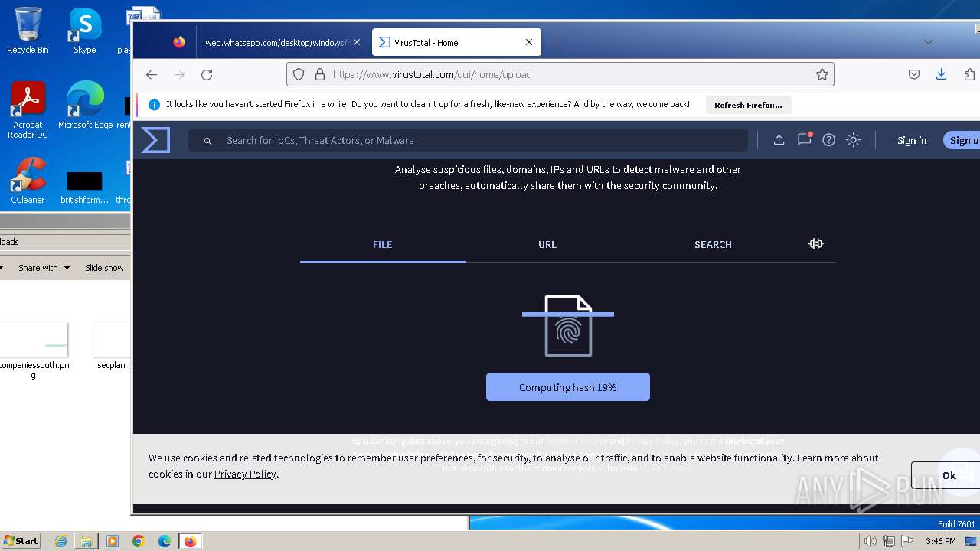Viewport: 980px width, 551px height.
Task: Click Slide show in Explorer toolbar
Action: click(104, 268)
